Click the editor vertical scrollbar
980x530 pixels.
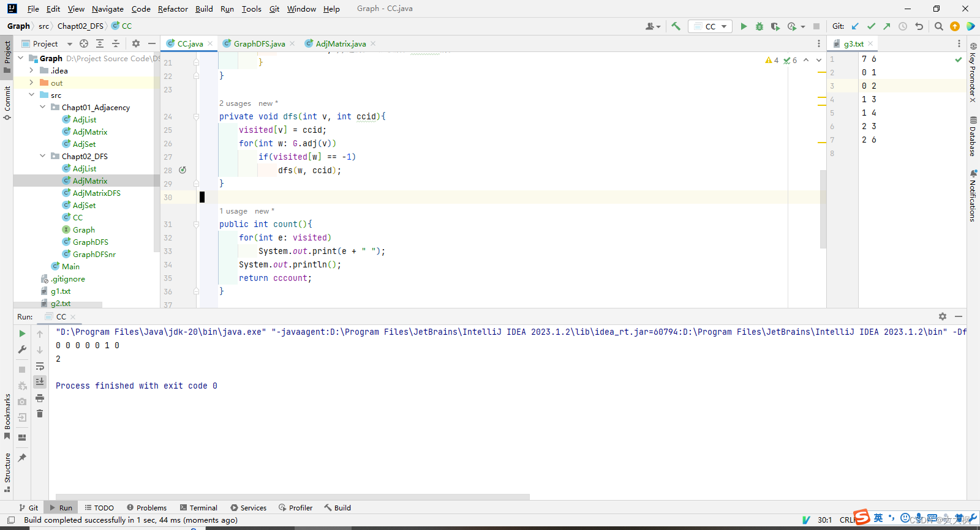(823, 209)
